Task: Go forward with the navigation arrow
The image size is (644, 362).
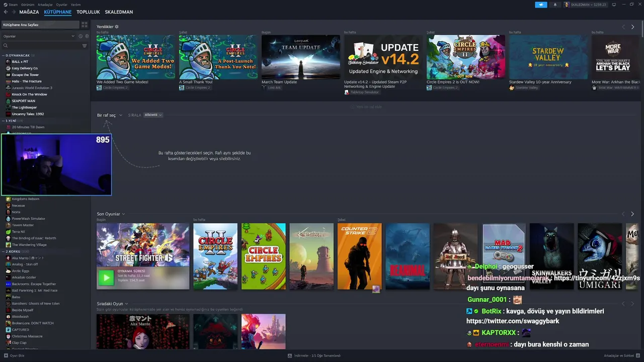Action: tap(13, 12)
